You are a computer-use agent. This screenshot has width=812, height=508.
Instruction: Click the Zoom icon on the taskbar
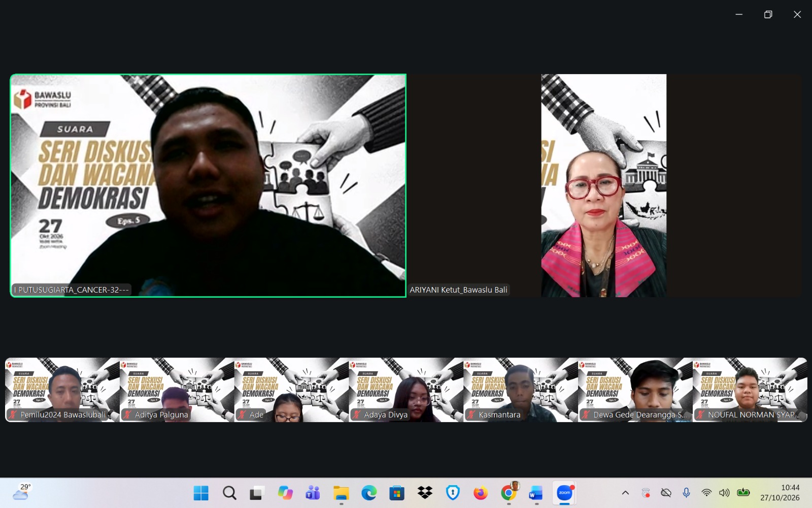(x=564, y=493)
